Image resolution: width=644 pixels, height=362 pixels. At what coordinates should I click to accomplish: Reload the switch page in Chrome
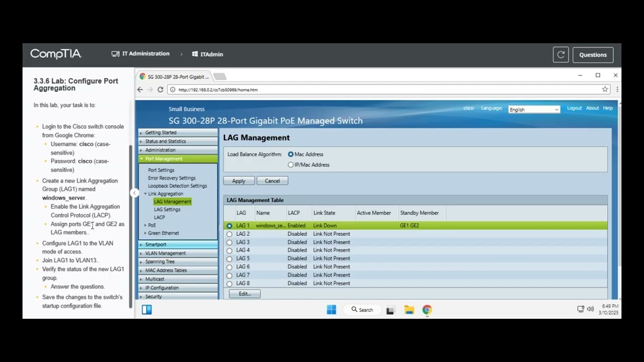coord(160,89)
